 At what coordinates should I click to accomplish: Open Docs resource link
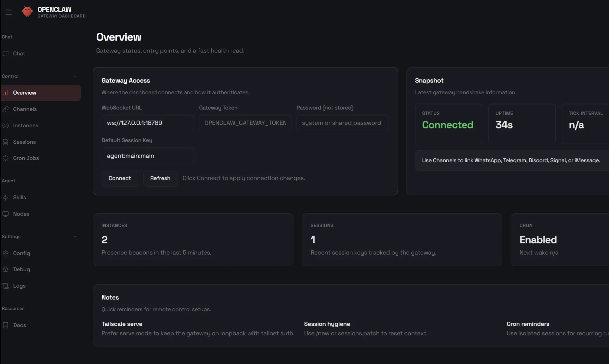click(x=41, y=325)
